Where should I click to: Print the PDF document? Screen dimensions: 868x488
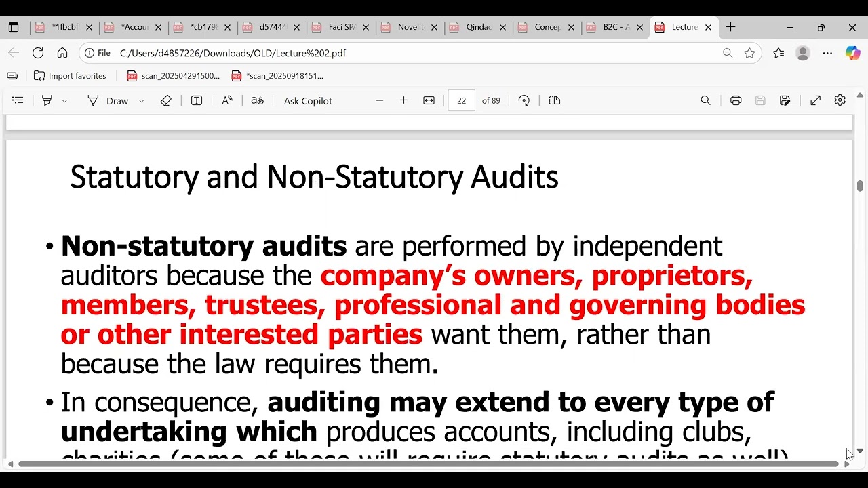pyautogui.click(x=736, y=100)
